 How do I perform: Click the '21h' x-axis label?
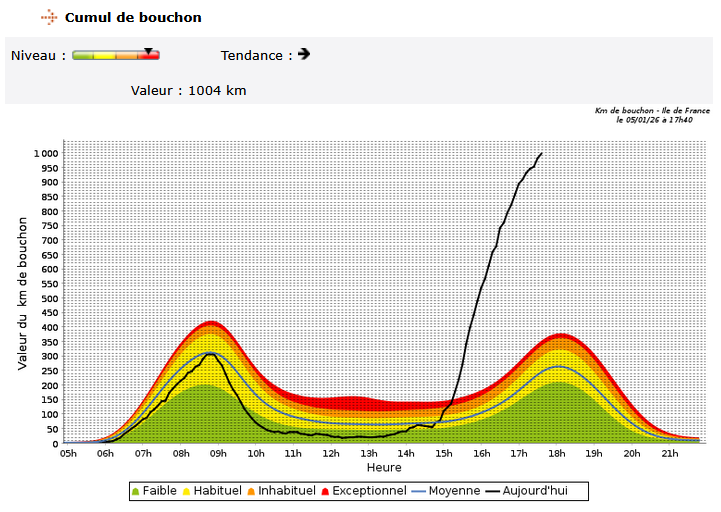pyautogui.click(x=670, y=454)
